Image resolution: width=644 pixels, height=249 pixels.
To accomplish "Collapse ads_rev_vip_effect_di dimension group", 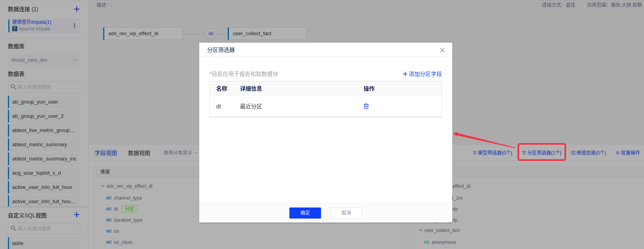I will click(x=103, y=186).
